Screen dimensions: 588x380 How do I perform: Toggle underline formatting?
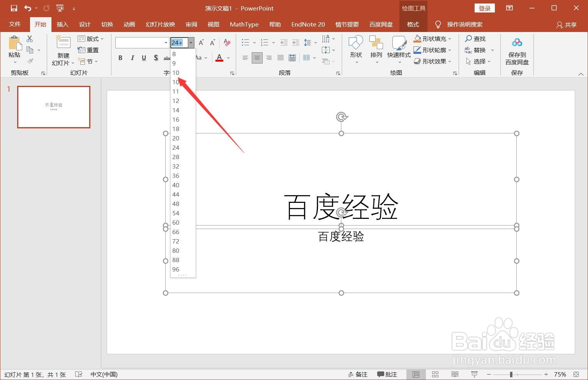(144, 58)
